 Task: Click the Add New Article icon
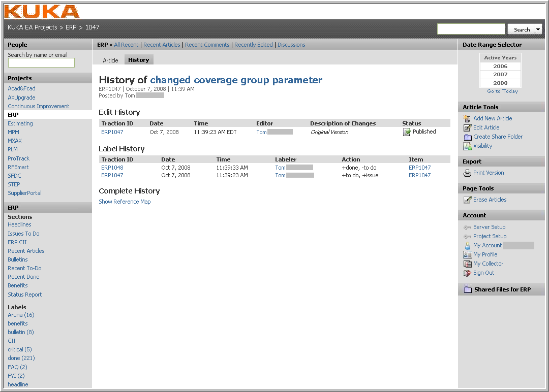click(467, 118)
